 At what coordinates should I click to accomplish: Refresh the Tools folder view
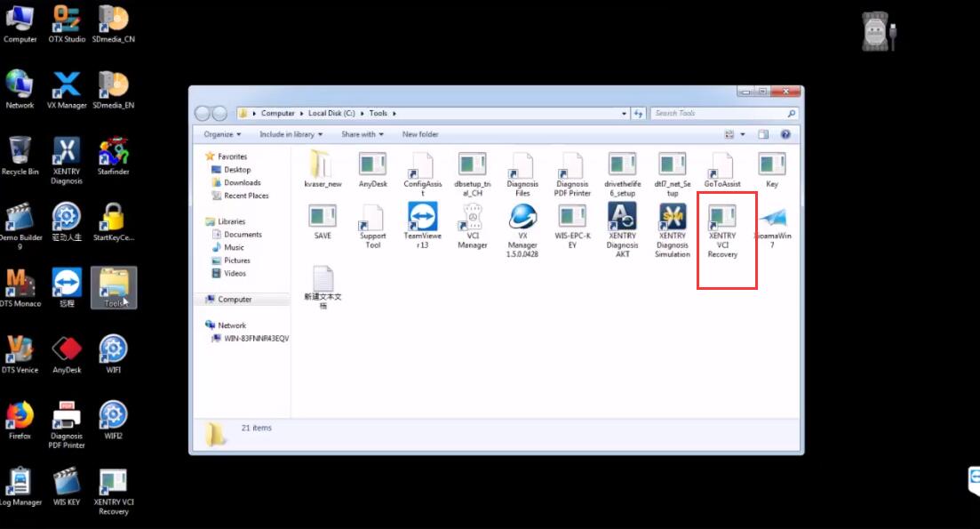coord(638,114)
